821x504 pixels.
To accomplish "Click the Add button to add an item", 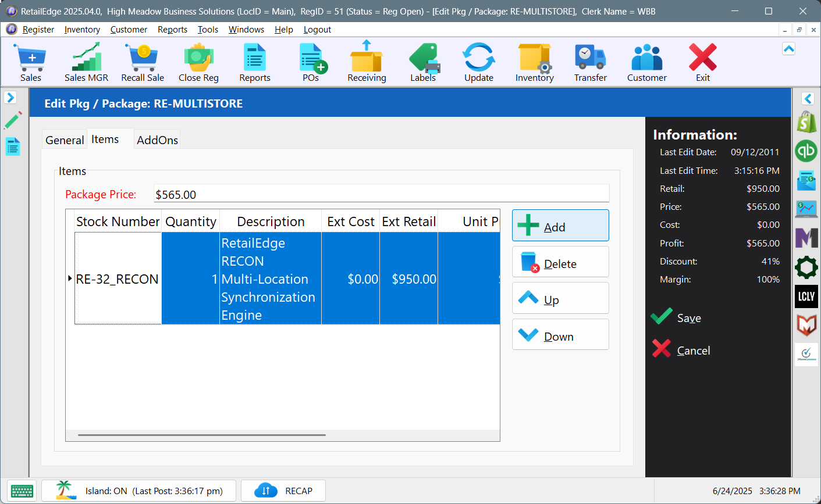I will pyautogui.click(x=560, y=226).
